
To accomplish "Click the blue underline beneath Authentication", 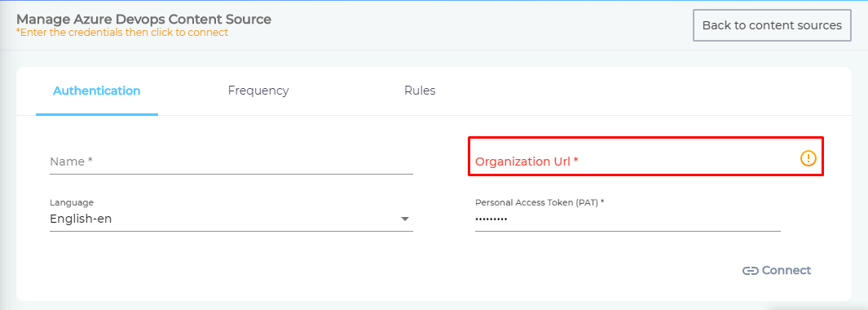I will pyautogui.click(x=97, y=114).
